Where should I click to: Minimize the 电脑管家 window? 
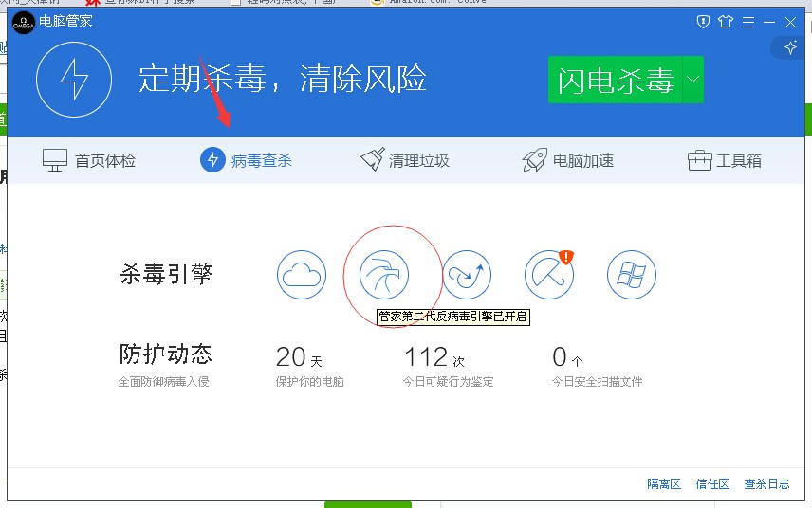point(769,22)
